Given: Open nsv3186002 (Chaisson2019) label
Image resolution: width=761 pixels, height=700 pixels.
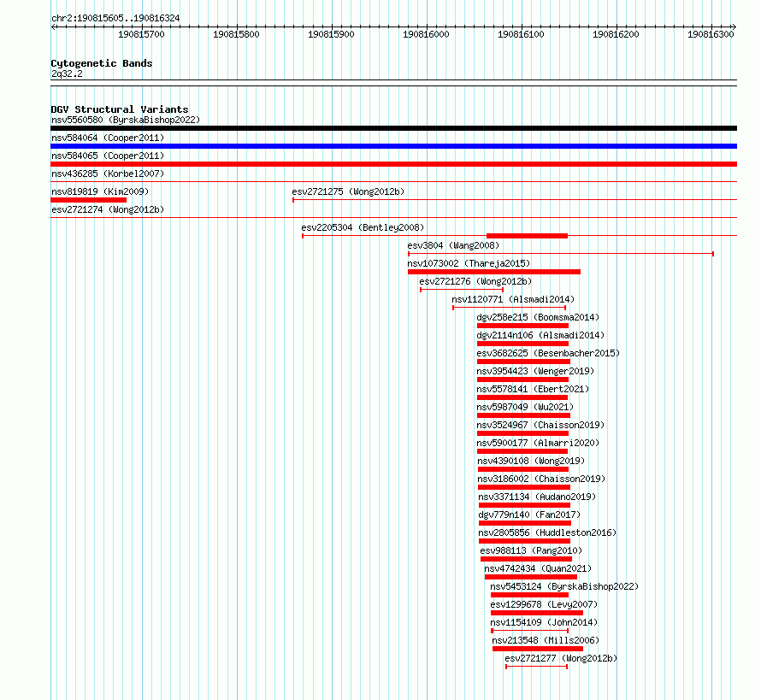Looking at the screenshot, I should [541, 479].
